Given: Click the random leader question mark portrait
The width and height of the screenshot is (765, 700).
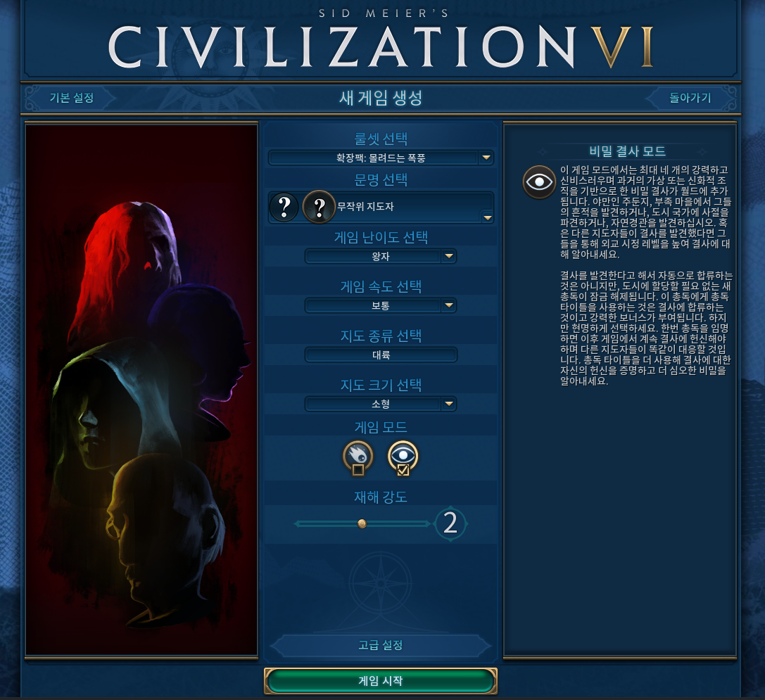Looking at the screenshot, I should point(319,207).
